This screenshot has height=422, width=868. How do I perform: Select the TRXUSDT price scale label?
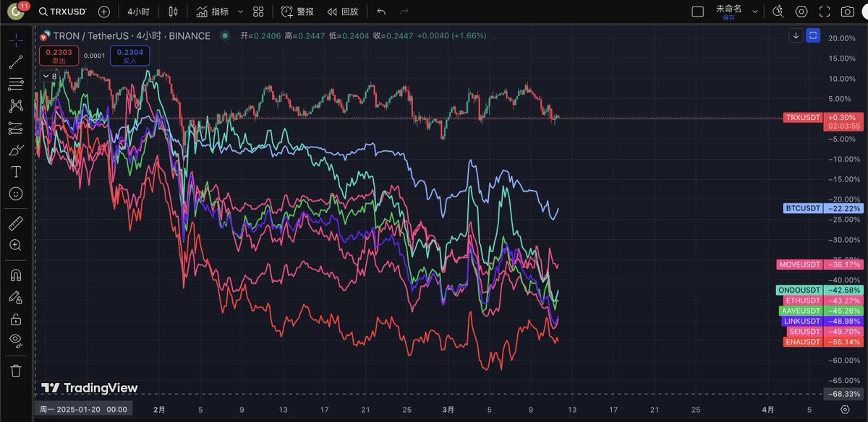click(802, 117)
